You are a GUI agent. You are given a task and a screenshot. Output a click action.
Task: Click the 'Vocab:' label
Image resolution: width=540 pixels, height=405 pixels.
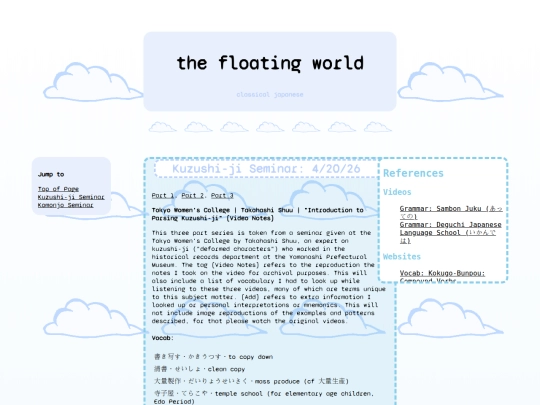click(x=163, y=338)
